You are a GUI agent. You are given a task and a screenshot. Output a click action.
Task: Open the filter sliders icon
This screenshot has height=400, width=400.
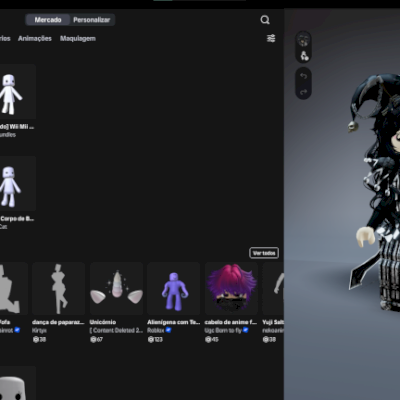[x=271, y=38]
